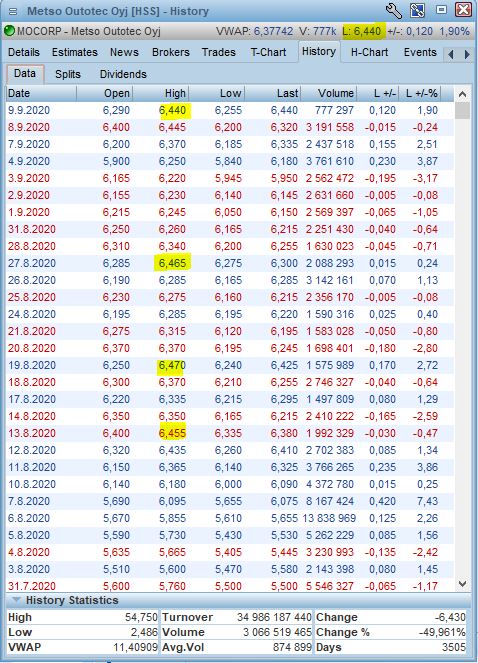Collapse the History Statistics section
478x663 pixels.
[x=16, y=600]
